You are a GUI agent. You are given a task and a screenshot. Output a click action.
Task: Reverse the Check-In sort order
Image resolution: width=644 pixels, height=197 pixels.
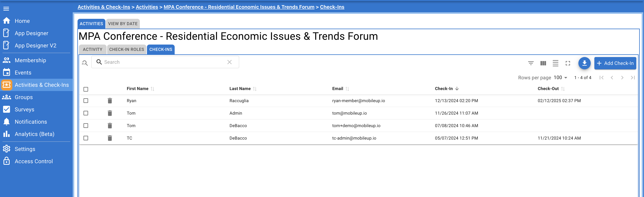tap(457, 88)
